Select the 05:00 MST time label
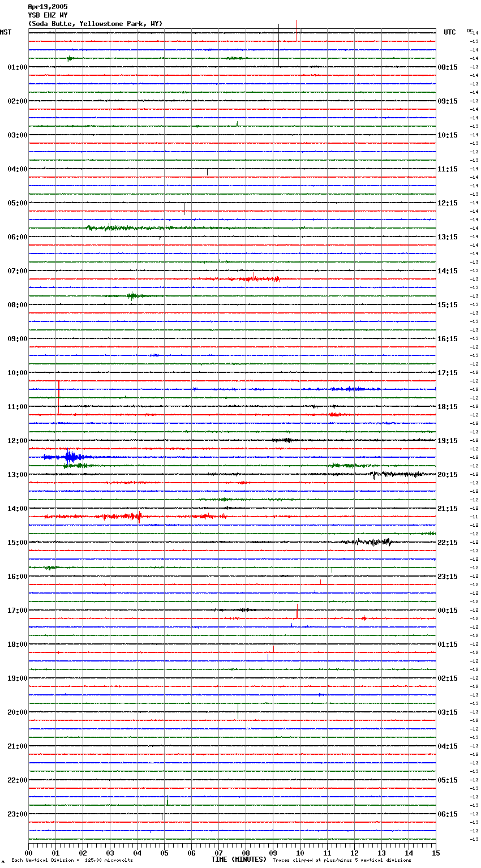Screen dimensions: 481x868 click(x=18, y=203)
